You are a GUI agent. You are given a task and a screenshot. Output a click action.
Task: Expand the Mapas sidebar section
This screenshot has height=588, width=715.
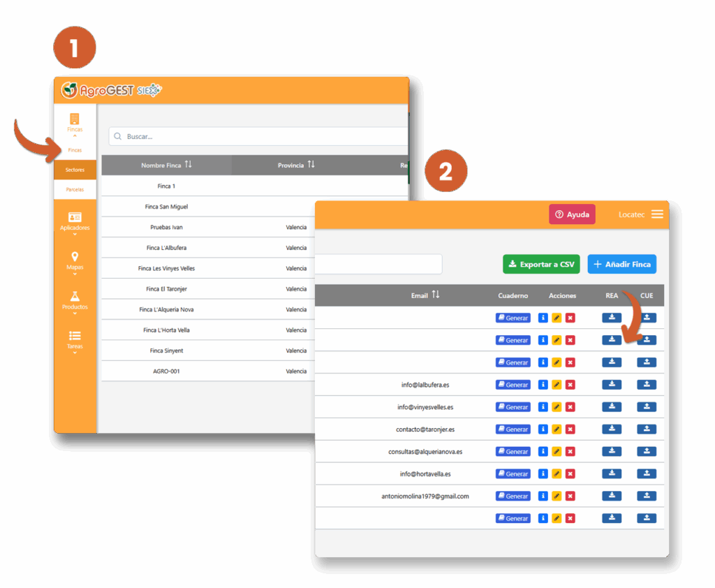point(75,262)
